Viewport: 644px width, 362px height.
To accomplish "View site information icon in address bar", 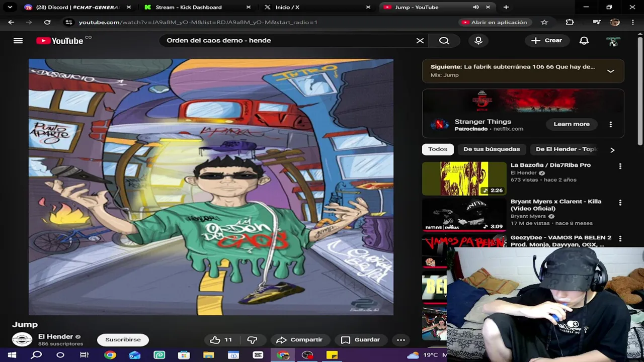I will click(69, 22).
